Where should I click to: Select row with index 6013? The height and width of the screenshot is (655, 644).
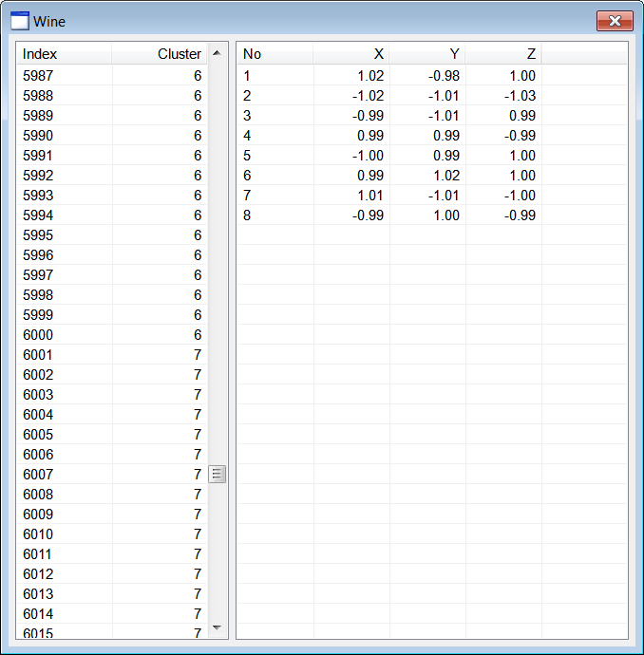pyautogui.click(x=112, y=594)
